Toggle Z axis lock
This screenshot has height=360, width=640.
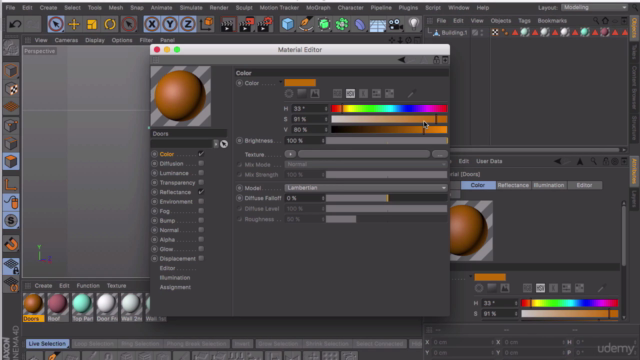click(188, 24)
